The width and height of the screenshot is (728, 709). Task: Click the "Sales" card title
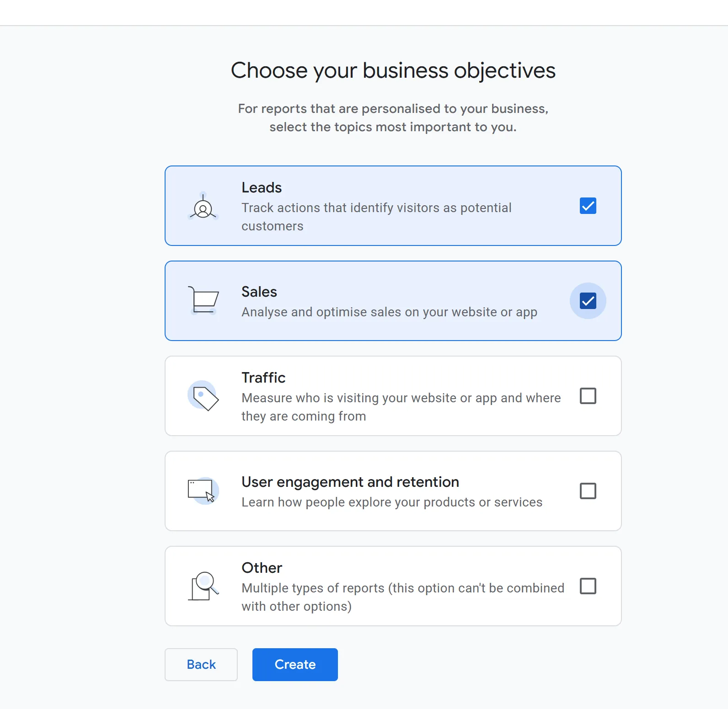[259, 292]
